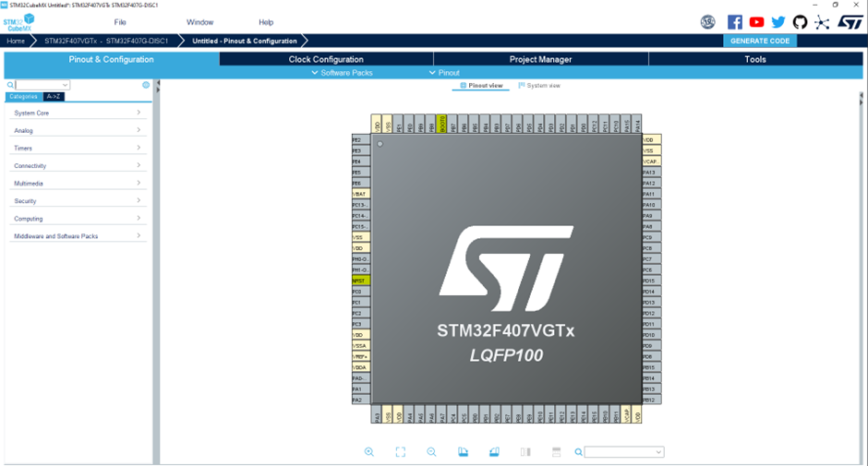Open the peripheral search dropdown arrow

[66, 85]
